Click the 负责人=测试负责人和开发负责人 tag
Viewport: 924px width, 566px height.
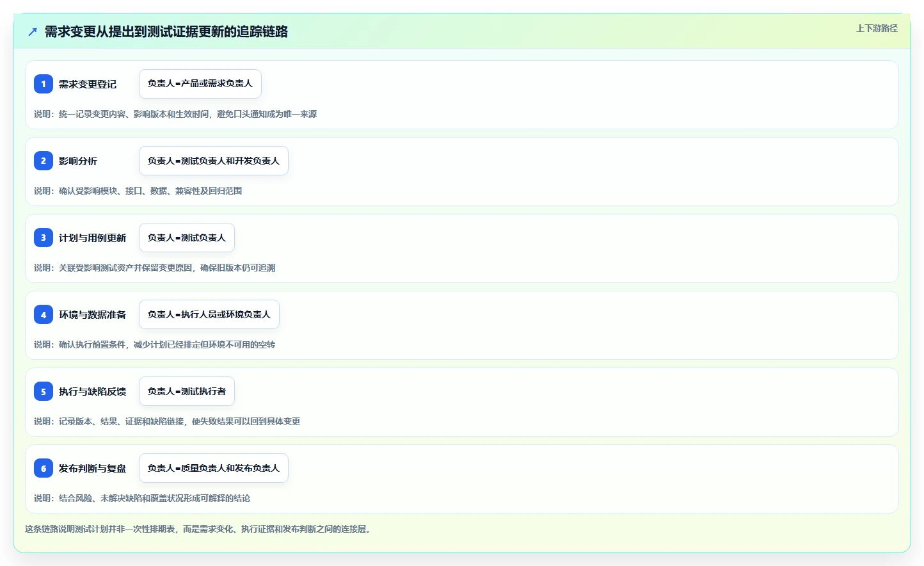pos(214,161)
